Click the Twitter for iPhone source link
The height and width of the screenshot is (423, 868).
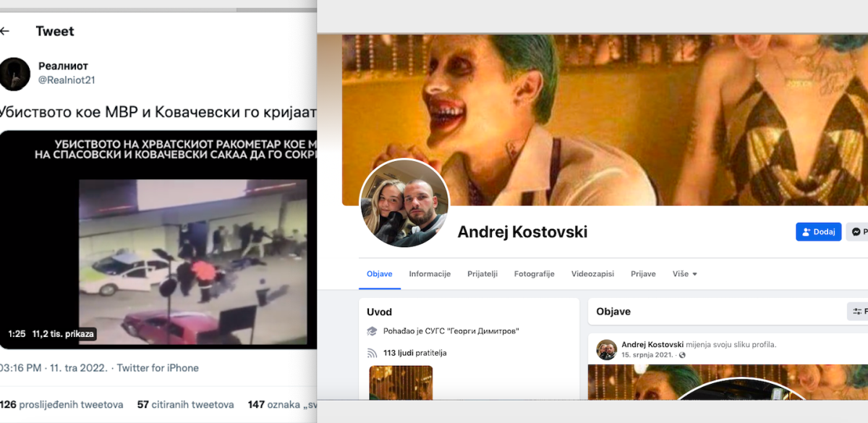click(x=158, y=368)
